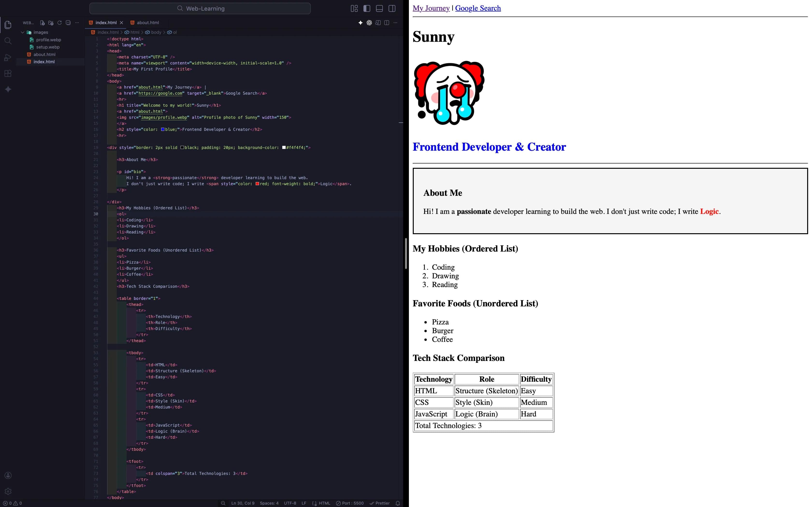Screen dimensions: 812x507
Task: Click the red color swatch in code
Action: [x=257, y=184]
